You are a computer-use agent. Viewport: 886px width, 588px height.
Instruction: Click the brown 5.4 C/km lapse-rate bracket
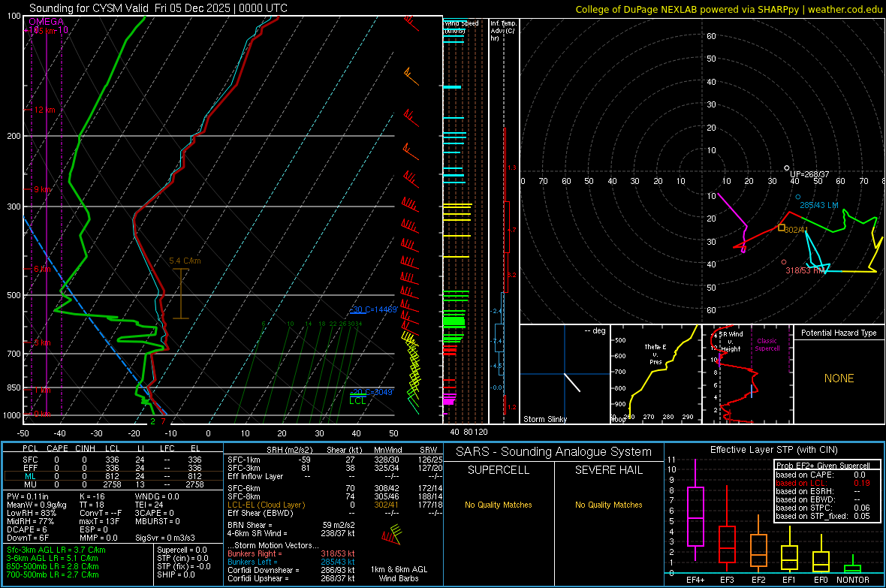point(181,294)
